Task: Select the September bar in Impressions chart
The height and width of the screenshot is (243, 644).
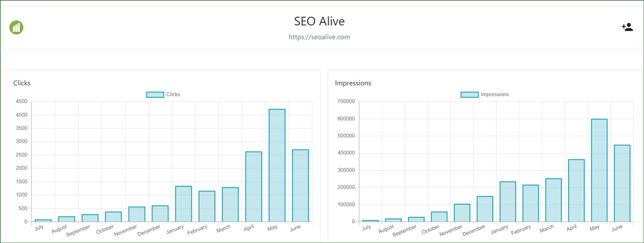Action: click(x=416, y=219)
